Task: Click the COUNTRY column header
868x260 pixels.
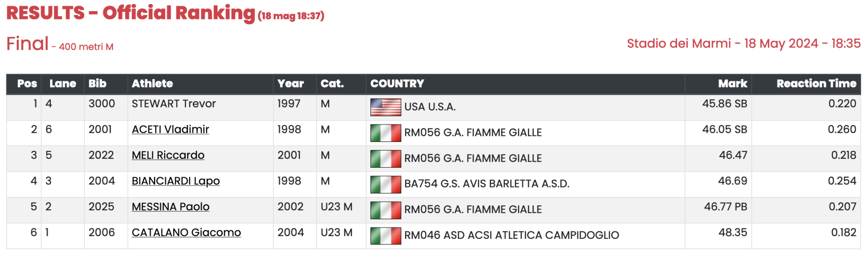Action: pos(397,84)
